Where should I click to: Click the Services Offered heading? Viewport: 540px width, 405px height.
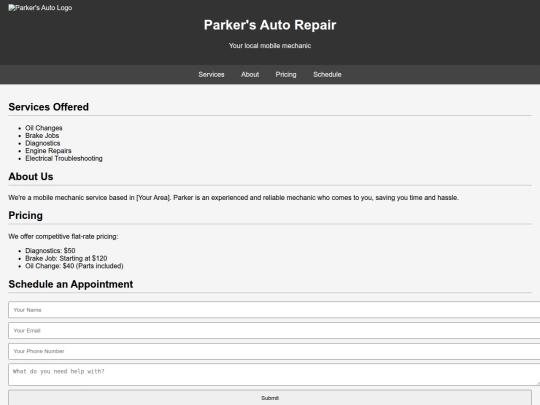49,107
